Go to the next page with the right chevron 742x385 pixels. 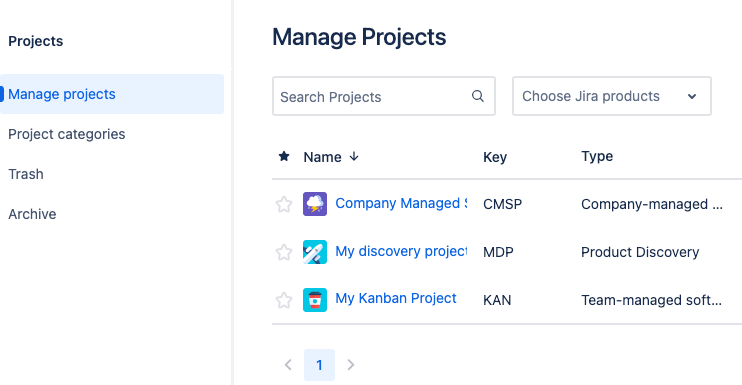351,365
